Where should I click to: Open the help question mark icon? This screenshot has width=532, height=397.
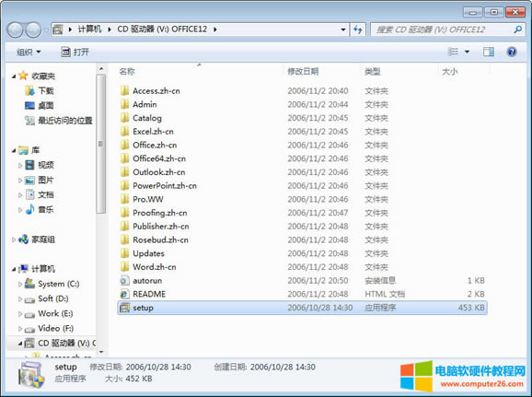pyautogui.click(x=512, y=52)
